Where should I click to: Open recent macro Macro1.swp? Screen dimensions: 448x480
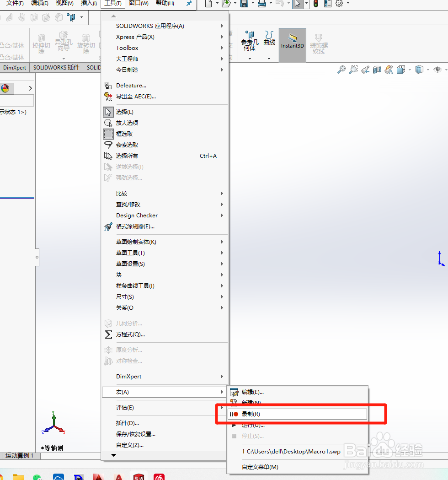[x=297, y=452]
